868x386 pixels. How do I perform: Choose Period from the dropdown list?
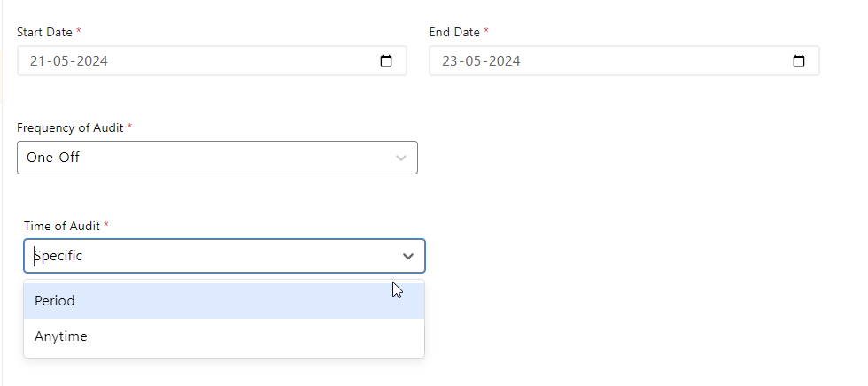(x=55, y=301)
